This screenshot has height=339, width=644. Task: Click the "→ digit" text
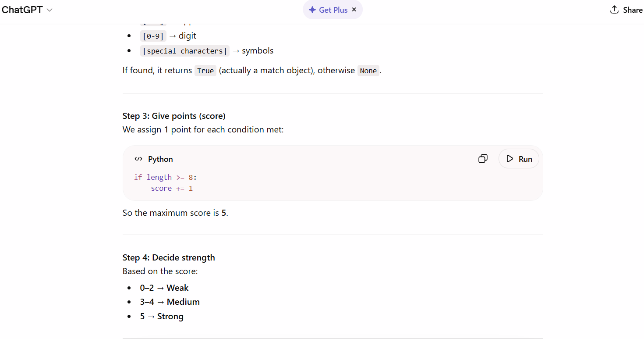[x=183, y=36]
